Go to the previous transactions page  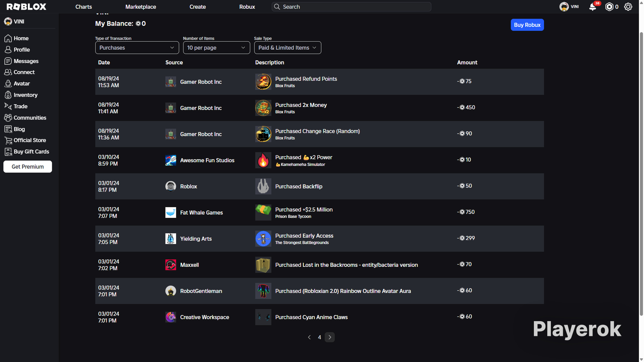coord(309,337)
